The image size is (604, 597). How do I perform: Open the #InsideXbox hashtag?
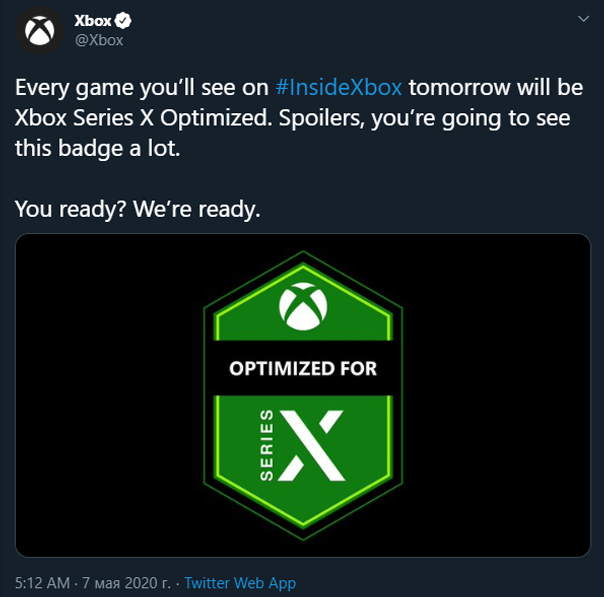click(x=338, y=87)
